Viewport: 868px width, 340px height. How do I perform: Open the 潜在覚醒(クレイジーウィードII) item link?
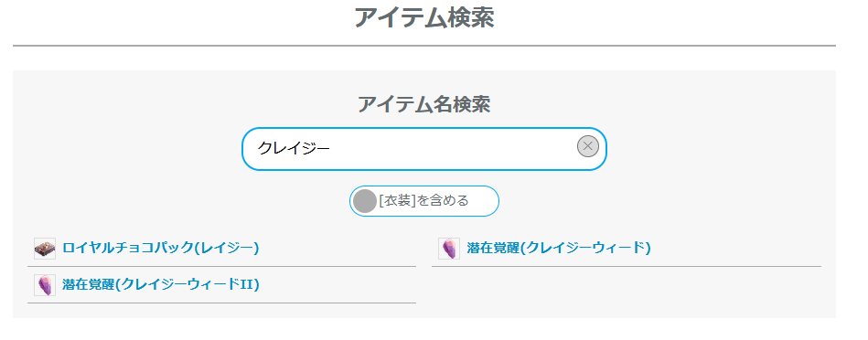pos(161,285)
